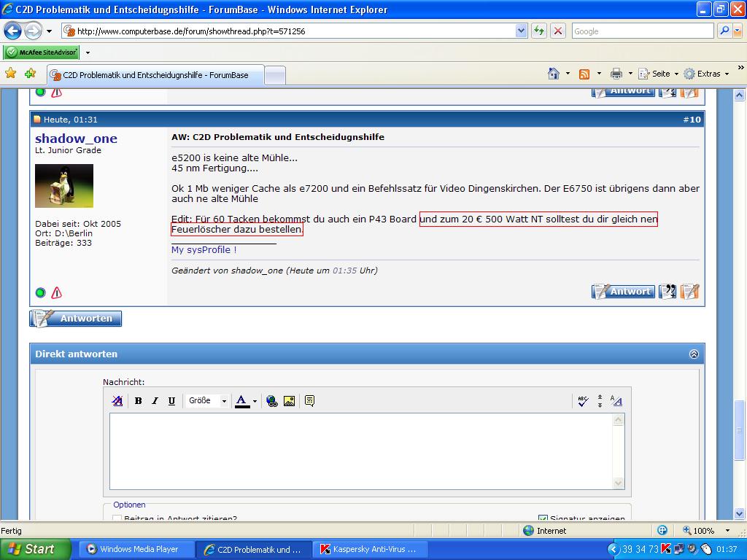
Task: Expand the toolbar overflow chevron
Action: point(740,68)
